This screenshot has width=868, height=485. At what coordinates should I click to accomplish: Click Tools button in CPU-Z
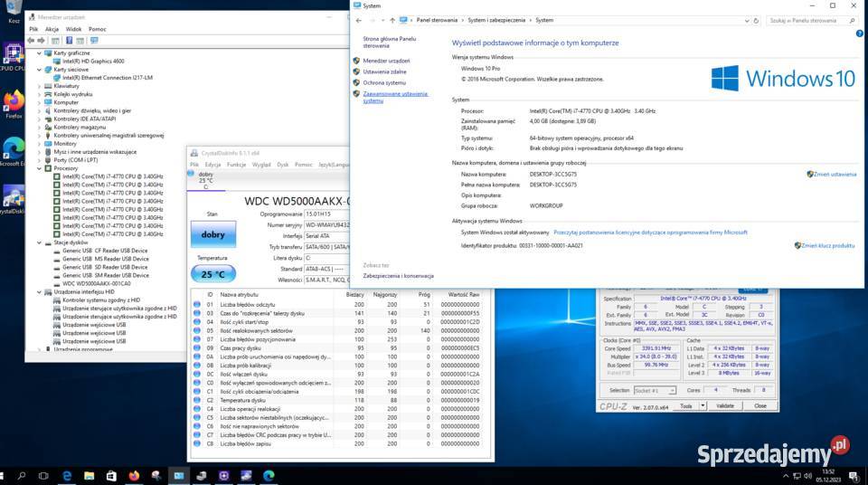point(686,406)
